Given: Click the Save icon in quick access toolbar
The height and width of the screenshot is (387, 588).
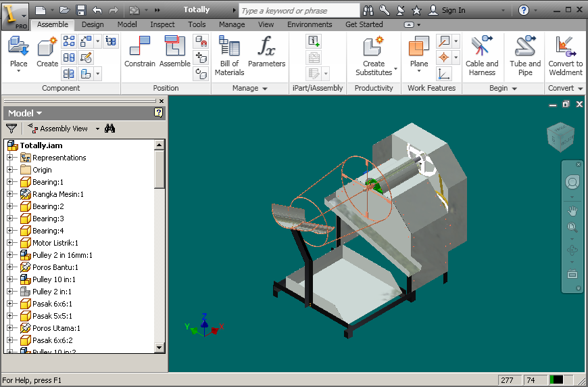Looking at the screenshot, I should [80, 10].
